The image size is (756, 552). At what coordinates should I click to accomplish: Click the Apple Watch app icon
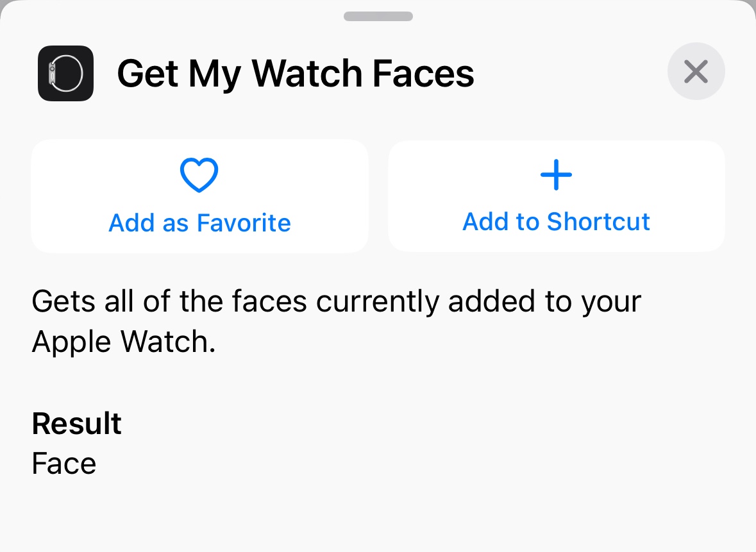coord(65,73)
